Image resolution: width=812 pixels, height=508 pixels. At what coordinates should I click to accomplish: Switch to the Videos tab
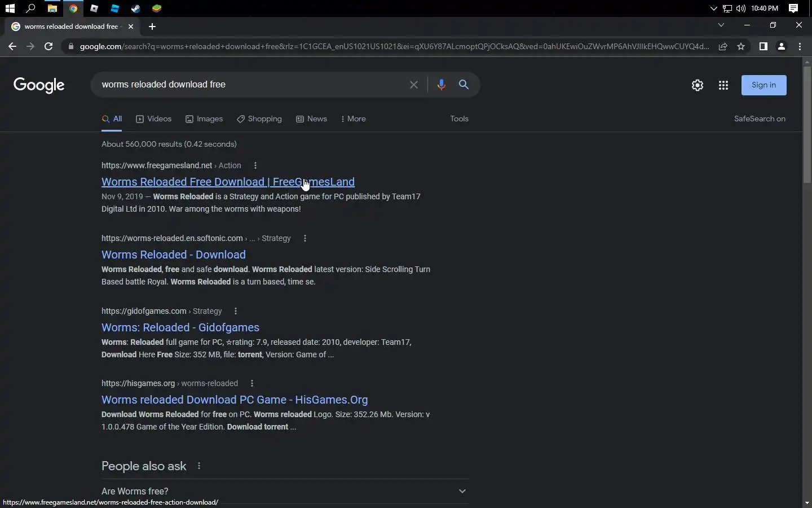[x=153, y=119]
